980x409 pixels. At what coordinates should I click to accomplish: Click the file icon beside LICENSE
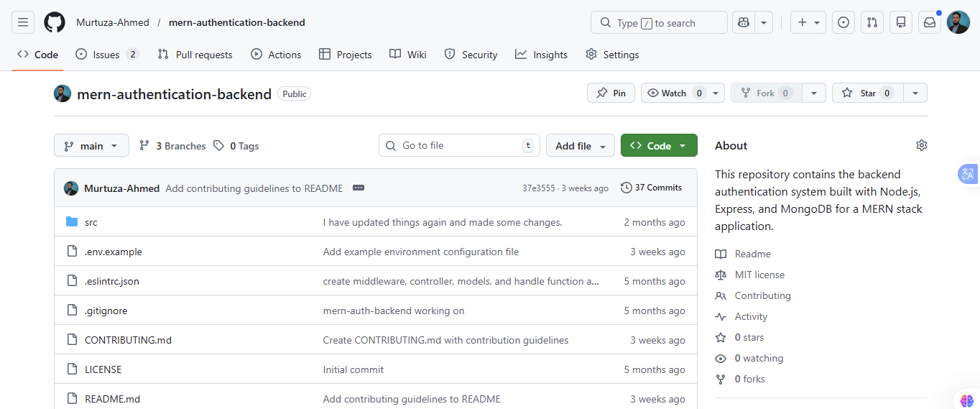(x=72, y=369)
